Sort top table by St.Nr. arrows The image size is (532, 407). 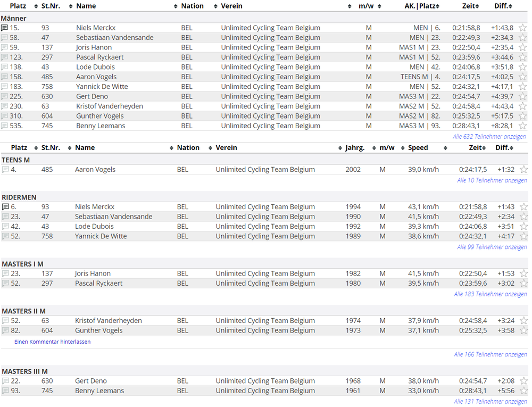(71, 6)
